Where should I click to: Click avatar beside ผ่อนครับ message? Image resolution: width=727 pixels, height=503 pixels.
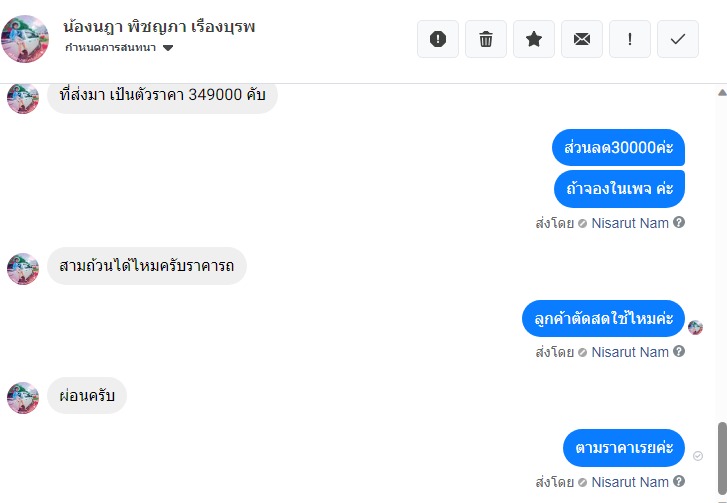pos(23,397)
